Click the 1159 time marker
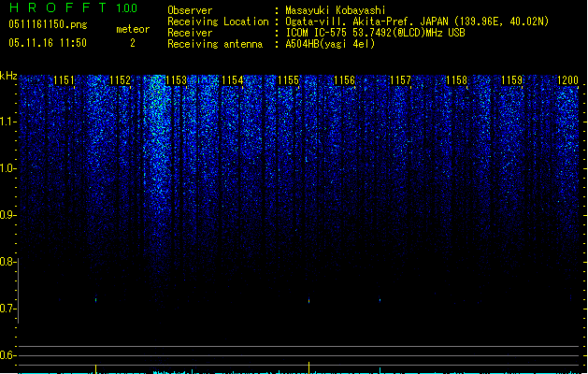This screenshot has width=588, height=374. click(x=512, y=80)
